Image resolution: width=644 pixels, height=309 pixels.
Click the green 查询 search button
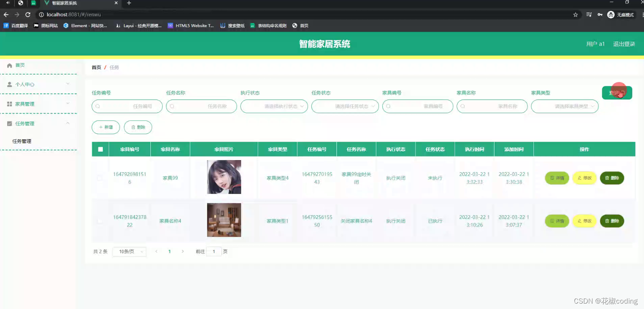[617, 93]
